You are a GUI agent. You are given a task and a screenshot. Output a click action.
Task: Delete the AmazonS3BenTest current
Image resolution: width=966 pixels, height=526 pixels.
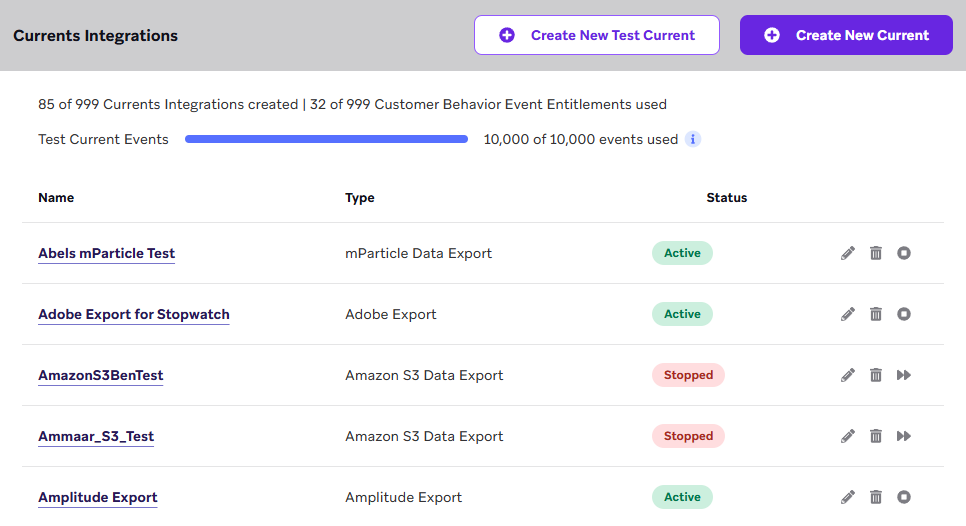tap(876, 375)
